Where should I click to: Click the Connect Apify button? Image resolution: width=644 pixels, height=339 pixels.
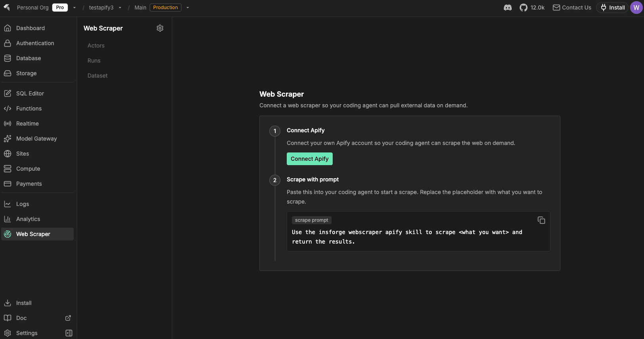click(x=310, y=159)
